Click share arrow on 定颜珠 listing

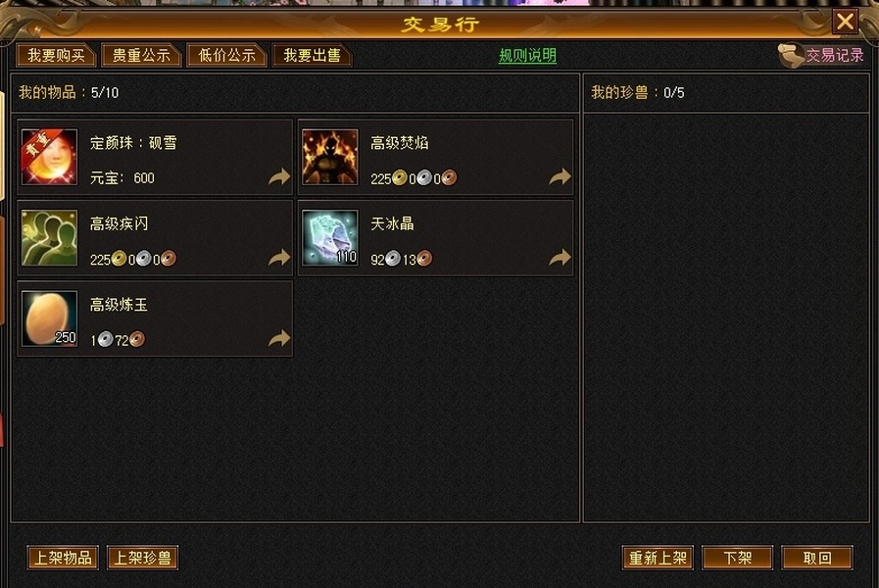pyautogui.click(x=278, y=176)
